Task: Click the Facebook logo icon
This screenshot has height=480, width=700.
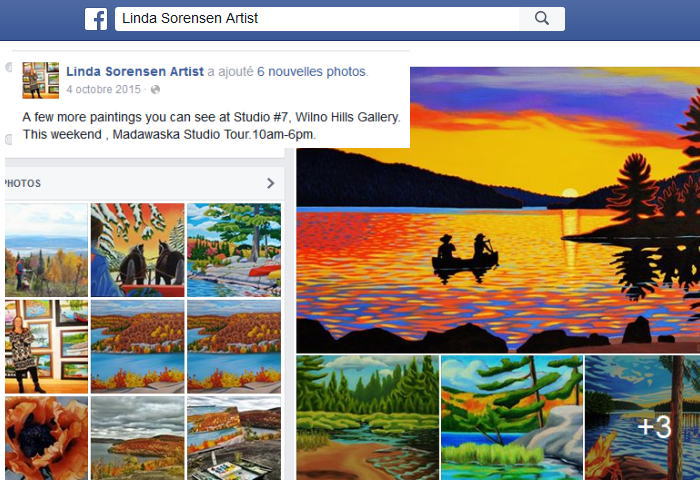Action: 96,19
